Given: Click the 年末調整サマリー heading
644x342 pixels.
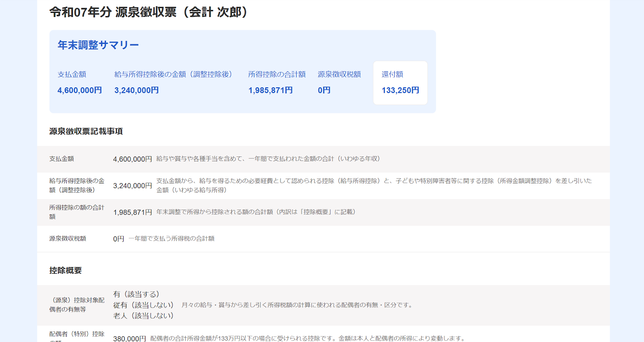Looking at the screenshot, I should 98,45.
